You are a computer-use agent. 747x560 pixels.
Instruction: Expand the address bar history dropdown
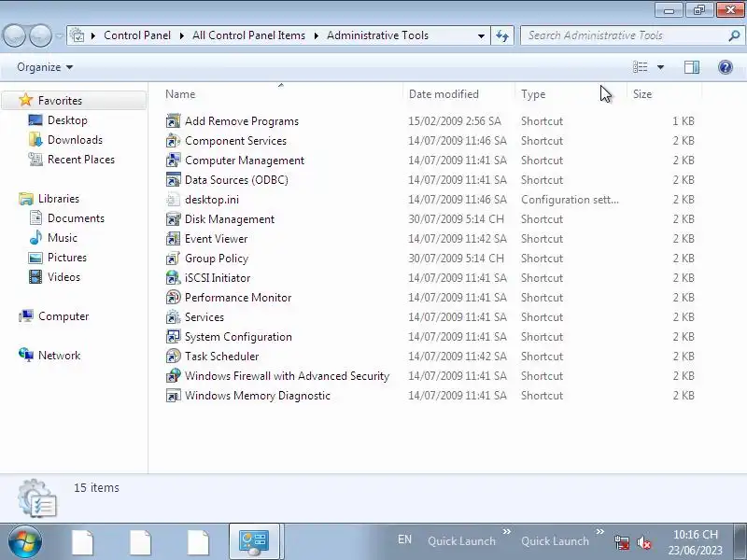click(481, 35)
